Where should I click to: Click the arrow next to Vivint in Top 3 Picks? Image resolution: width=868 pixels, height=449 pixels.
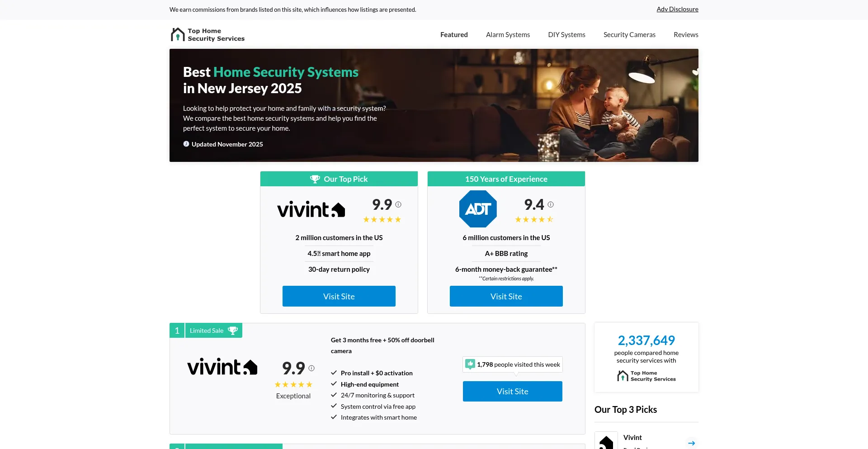coord(691,443)
